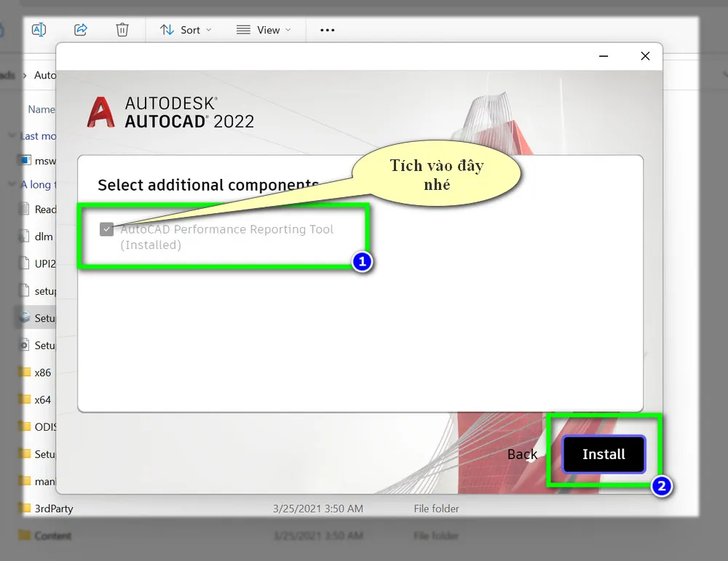The width and height of the screenshot is (728, 561).
Task: Open the Sort dropdown
Action: (186, 30)
